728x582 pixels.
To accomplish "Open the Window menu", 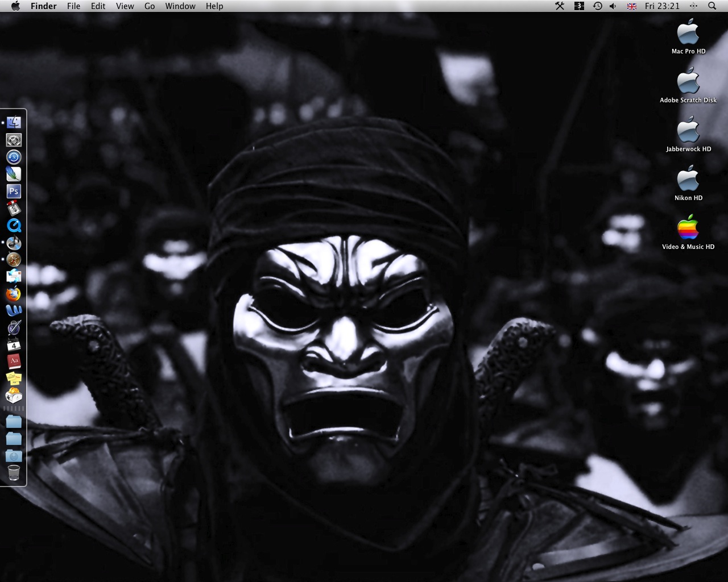I will pos(180,6).
